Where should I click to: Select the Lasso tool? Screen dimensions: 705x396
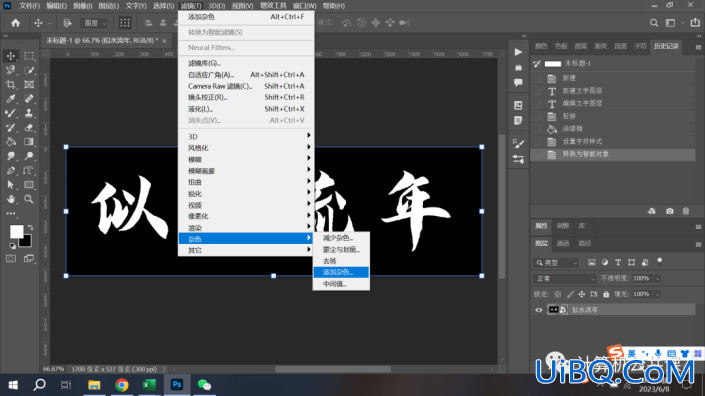coord(11,70)
